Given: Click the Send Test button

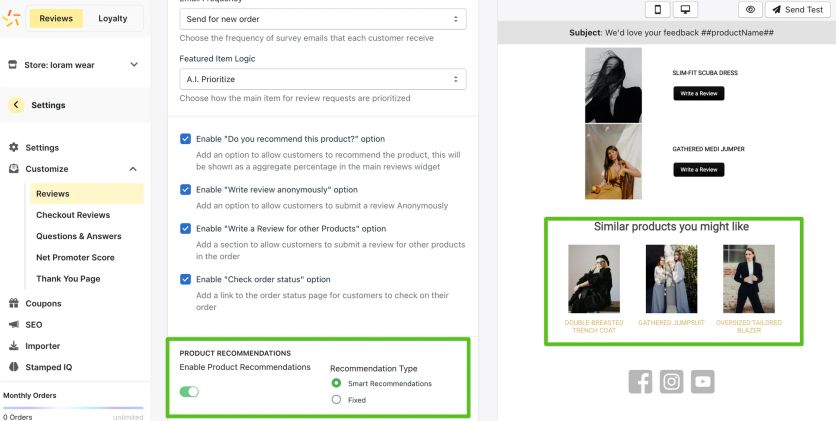Looking at the screenshot, I should (x=798, y=10).
